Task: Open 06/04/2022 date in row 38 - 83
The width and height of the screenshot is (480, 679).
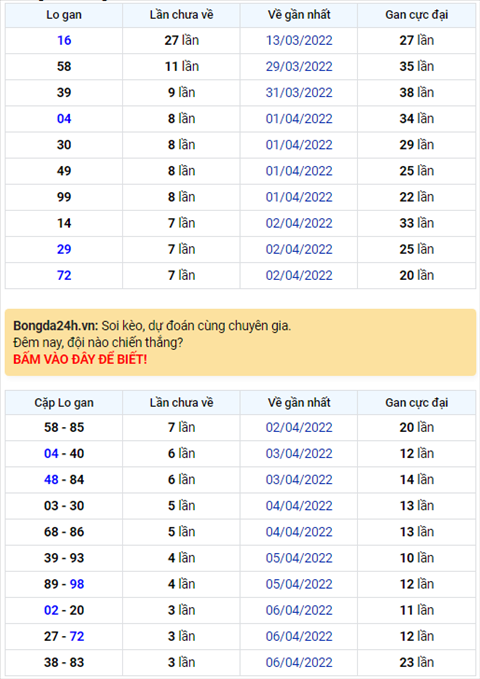Action: point(299,663)
